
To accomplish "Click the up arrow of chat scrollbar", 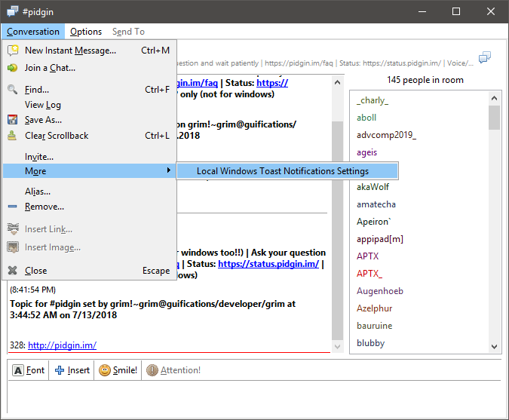I will click(337, 82).
